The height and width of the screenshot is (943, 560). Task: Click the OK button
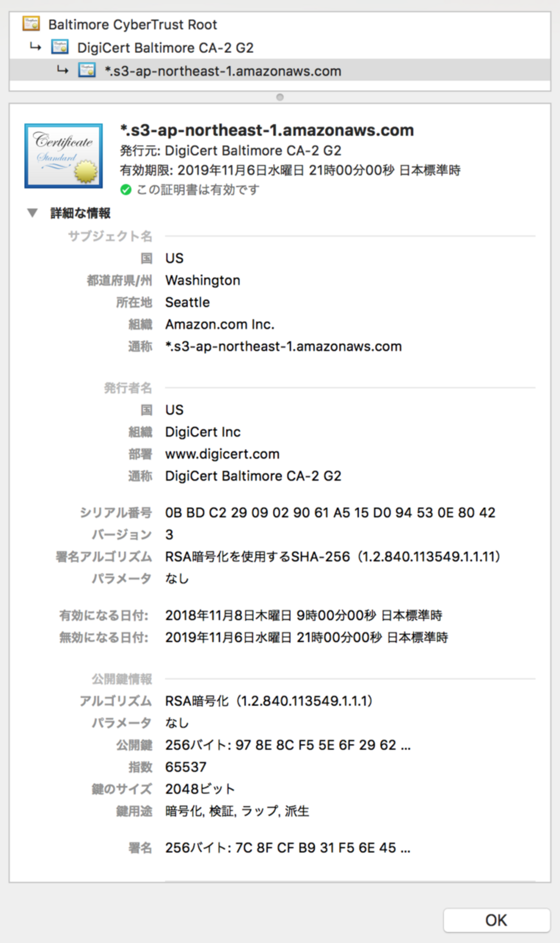coord(497,920)
